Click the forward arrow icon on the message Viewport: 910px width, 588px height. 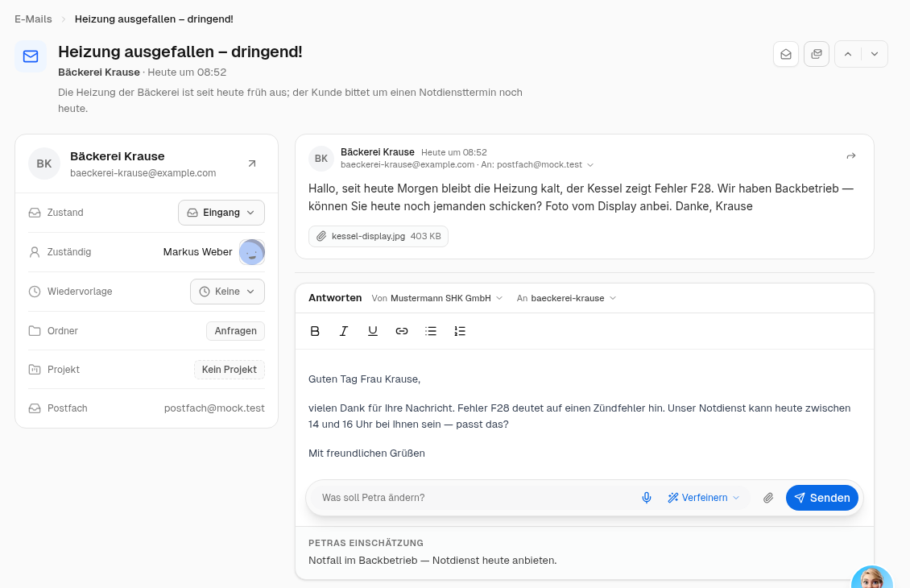(850, 156)
